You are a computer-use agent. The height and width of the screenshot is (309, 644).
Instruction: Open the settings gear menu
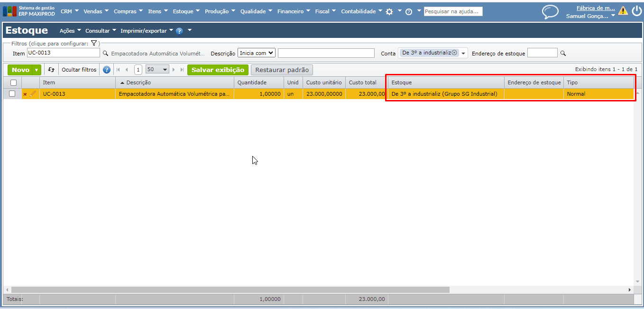pos(389,11)
